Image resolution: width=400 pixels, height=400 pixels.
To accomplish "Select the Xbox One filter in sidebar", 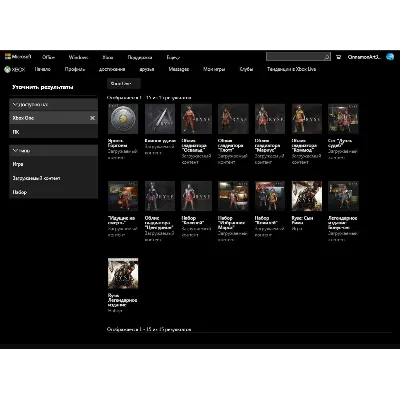I will 53,118.
